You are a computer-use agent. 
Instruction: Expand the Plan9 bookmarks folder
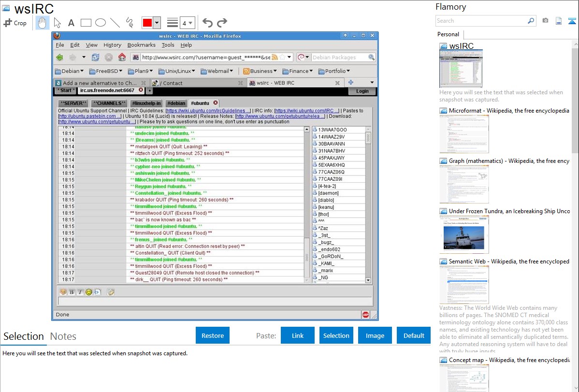(140, 71)
